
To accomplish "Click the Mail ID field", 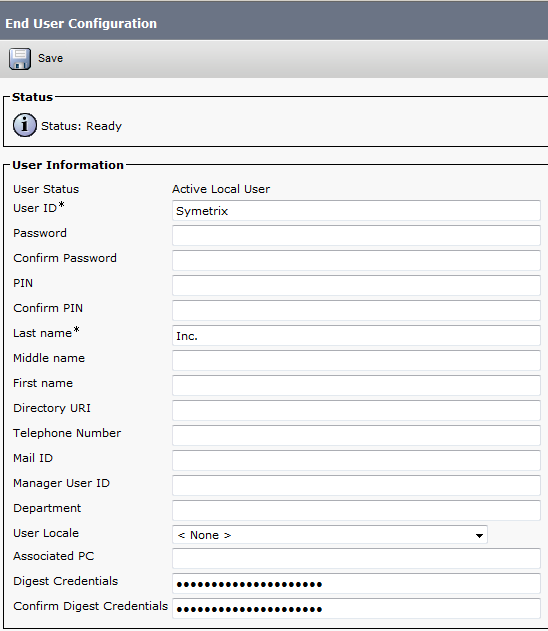I will [x=356, y=460].
